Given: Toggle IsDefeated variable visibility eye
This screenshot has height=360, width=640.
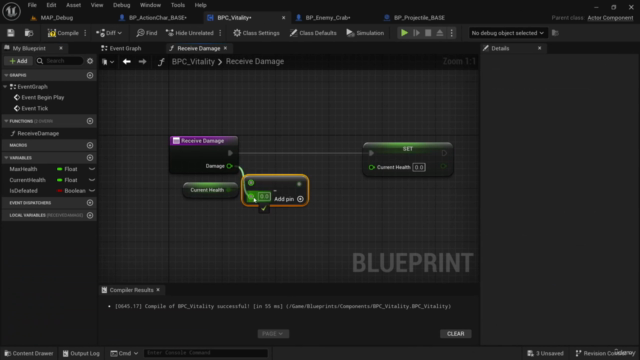Looking at the screenshot, I should coord(92,191).
